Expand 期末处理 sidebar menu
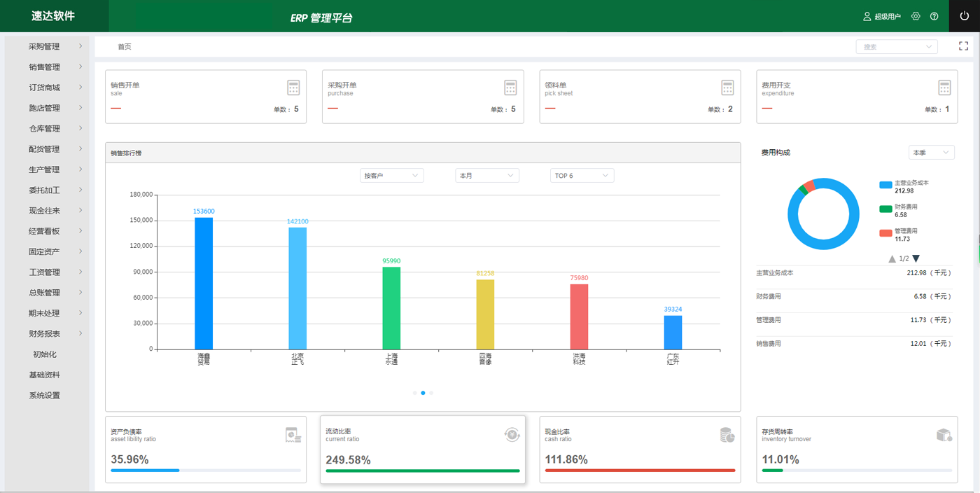The height and width of the screenshot is (493, 980). click(47, 313)
